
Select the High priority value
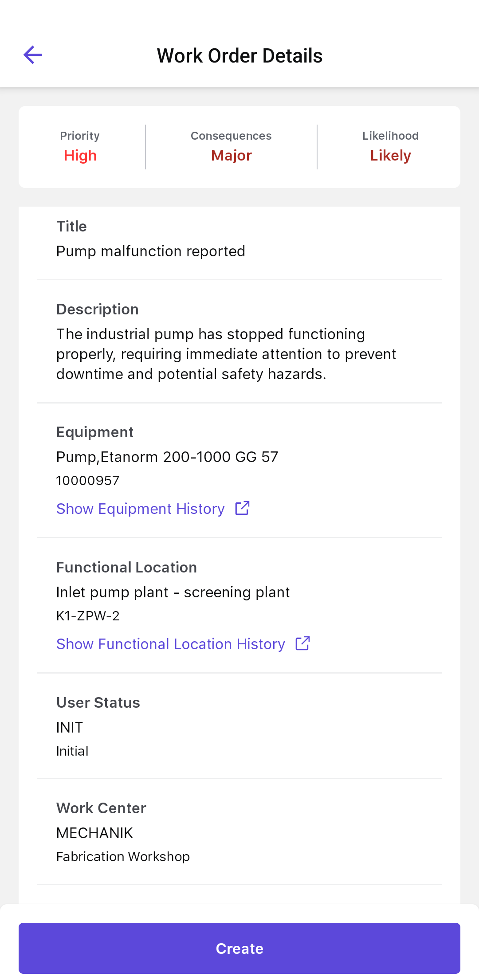coord(80,156)
